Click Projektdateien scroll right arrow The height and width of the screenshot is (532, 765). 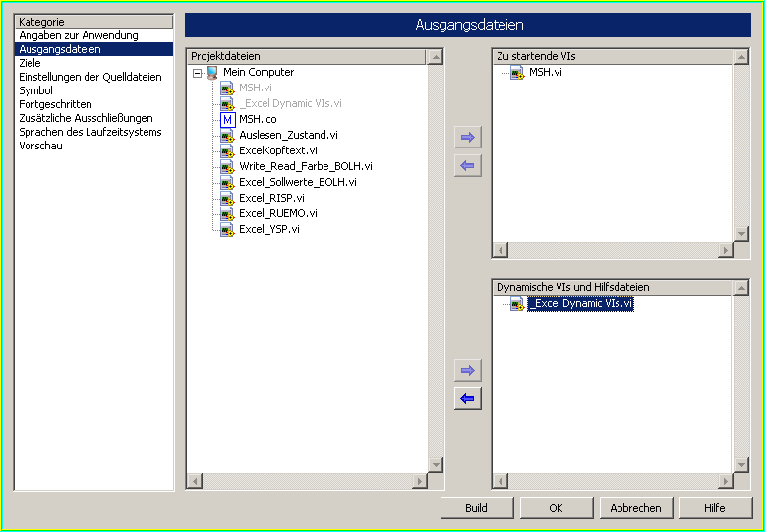click(x=420, y=481)
